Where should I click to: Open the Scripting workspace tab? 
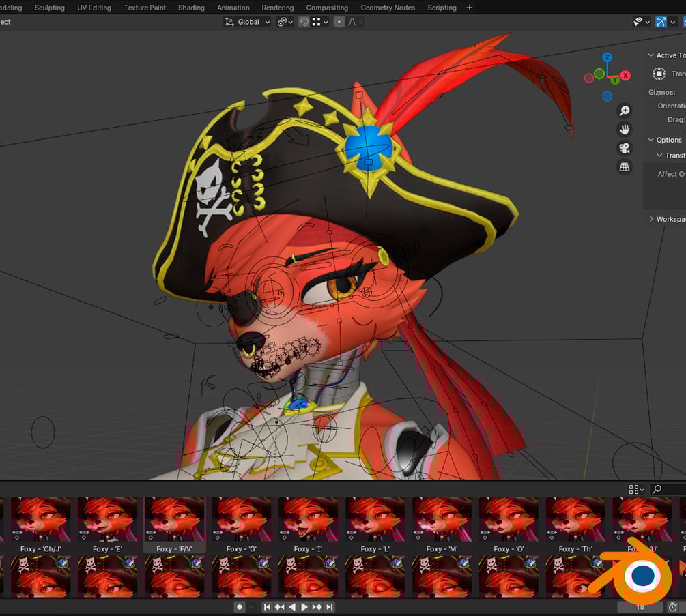(x=442, y=8)
